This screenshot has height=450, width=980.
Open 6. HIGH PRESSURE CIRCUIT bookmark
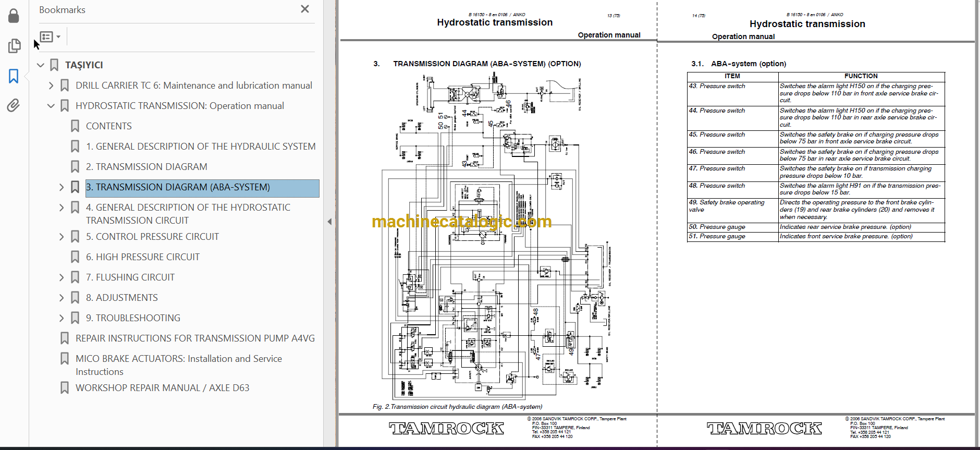tap(143, 257)
